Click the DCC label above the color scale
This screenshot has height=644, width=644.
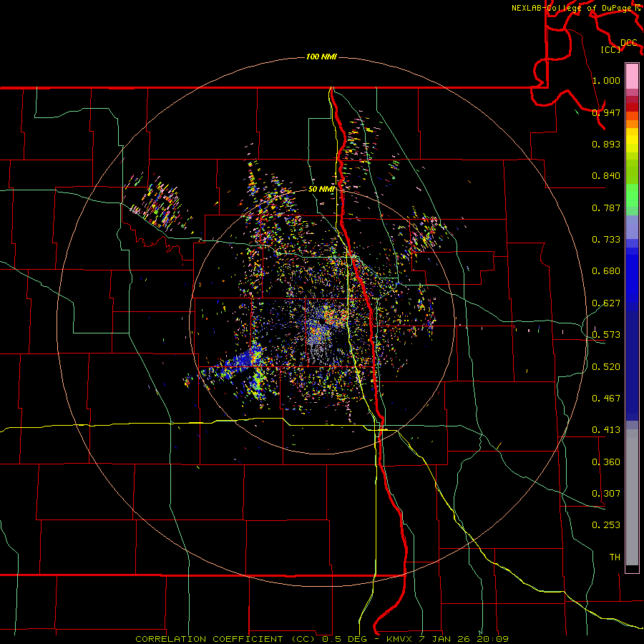629,43
